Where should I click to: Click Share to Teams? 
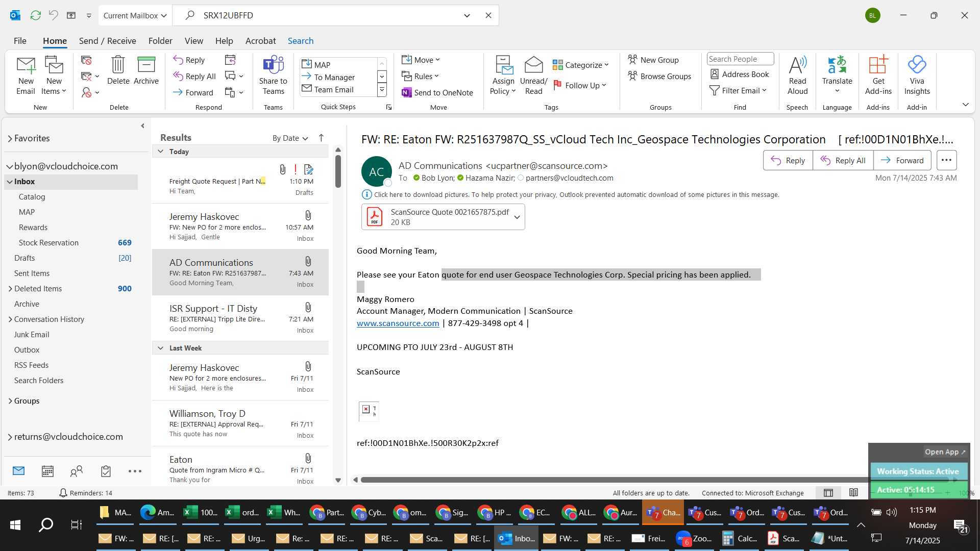tap(273, 76)
